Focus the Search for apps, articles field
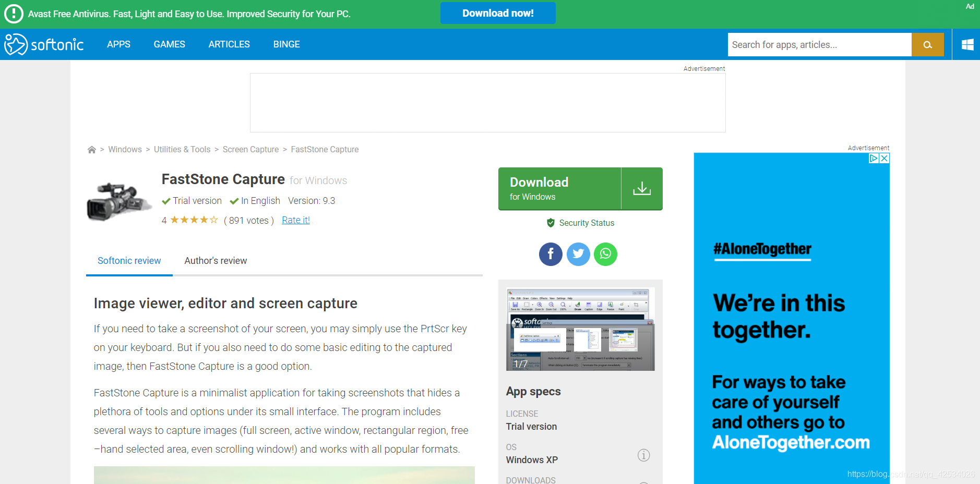Viewport: 980px width, 484px height. click(819, 44)
